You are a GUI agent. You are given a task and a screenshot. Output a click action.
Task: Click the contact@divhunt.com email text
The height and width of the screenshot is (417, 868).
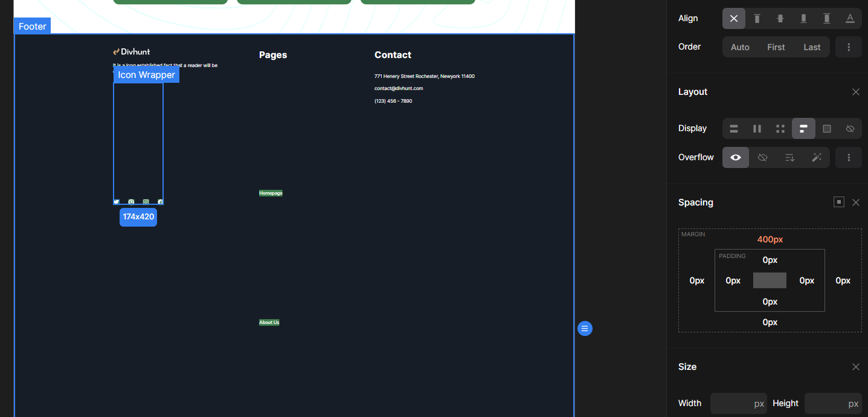point(399,88)
